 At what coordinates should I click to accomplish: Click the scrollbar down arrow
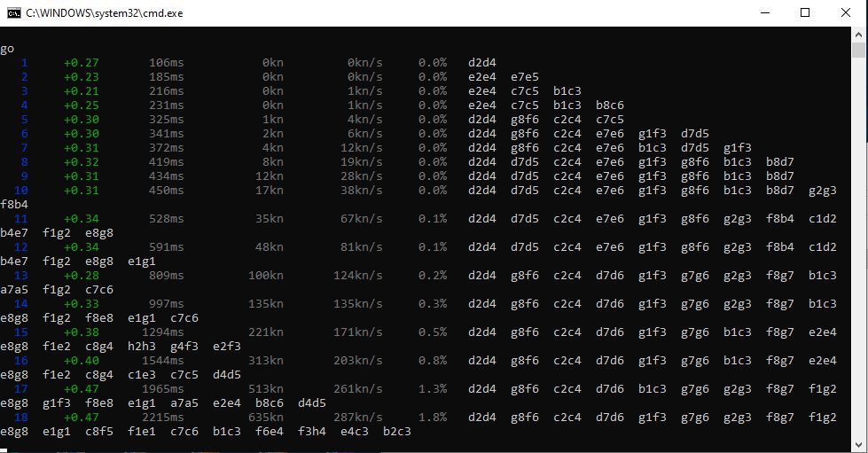(858, 445)
